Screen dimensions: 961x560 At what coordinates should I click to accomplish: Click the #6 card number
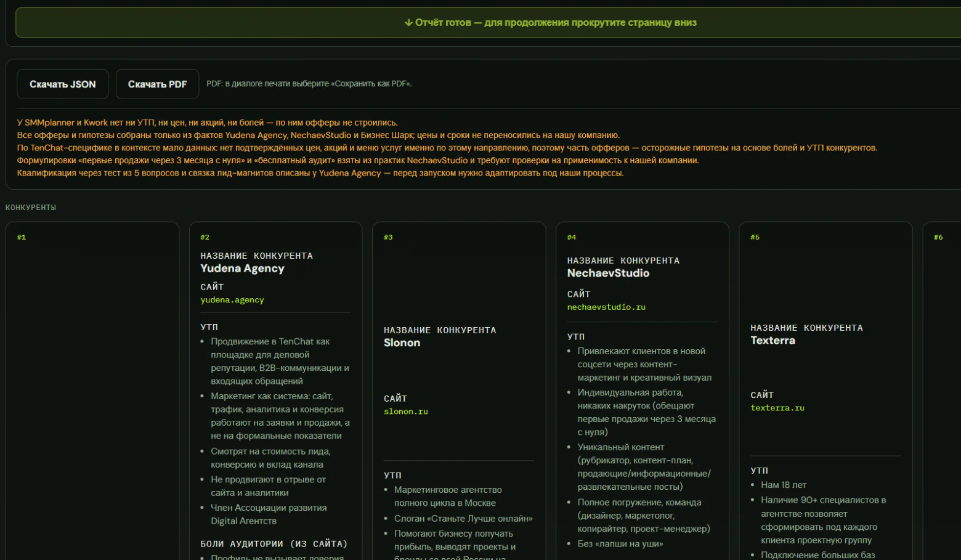(x=938, y=237)
